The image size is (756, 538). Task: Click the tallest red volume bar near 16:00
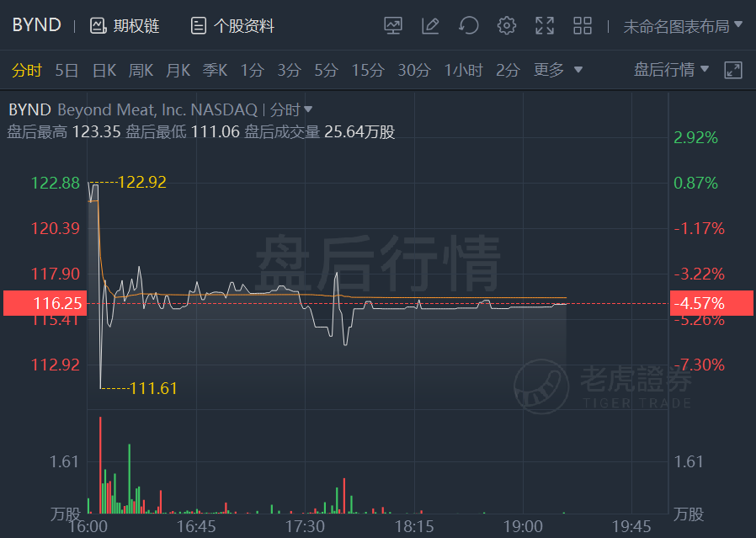[100, 466]
